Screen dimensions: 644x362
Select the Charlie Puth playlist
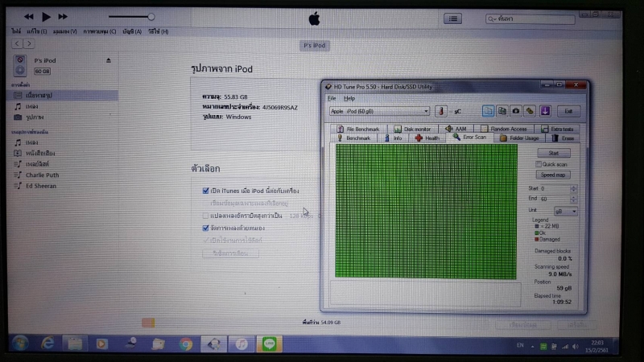pyautogui.click(x=43, y=175)
